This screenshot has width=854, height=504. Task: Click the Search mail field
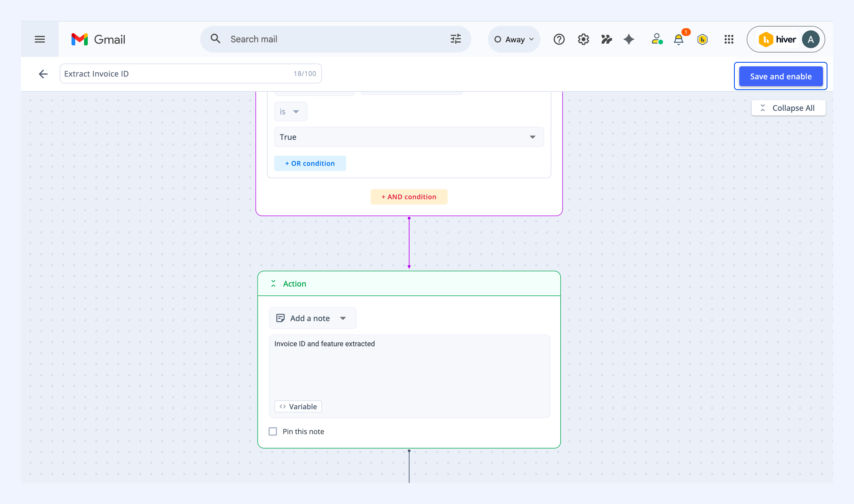[335, 40]
